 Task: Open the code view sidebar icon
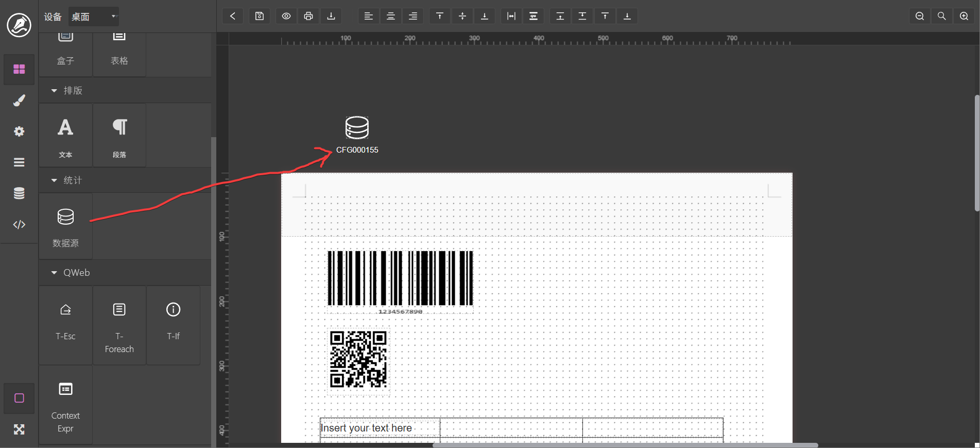[19, 224]
